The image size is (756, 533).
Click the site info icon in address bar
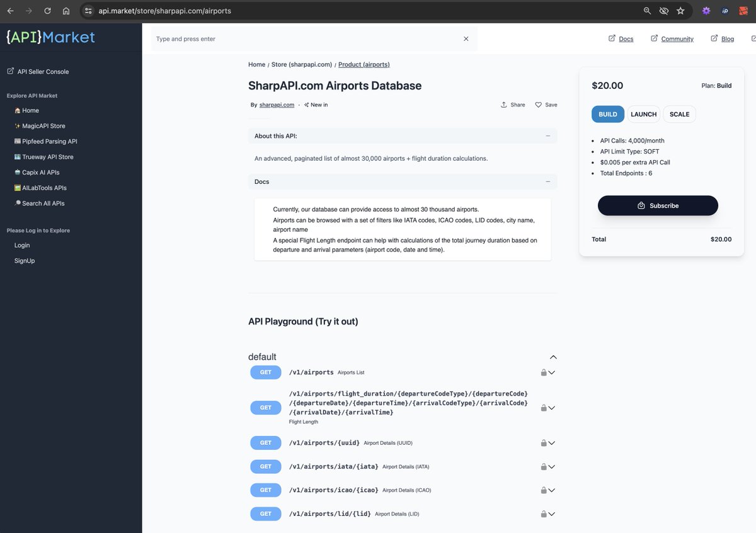pyautogui.click(x=88, y=11)
